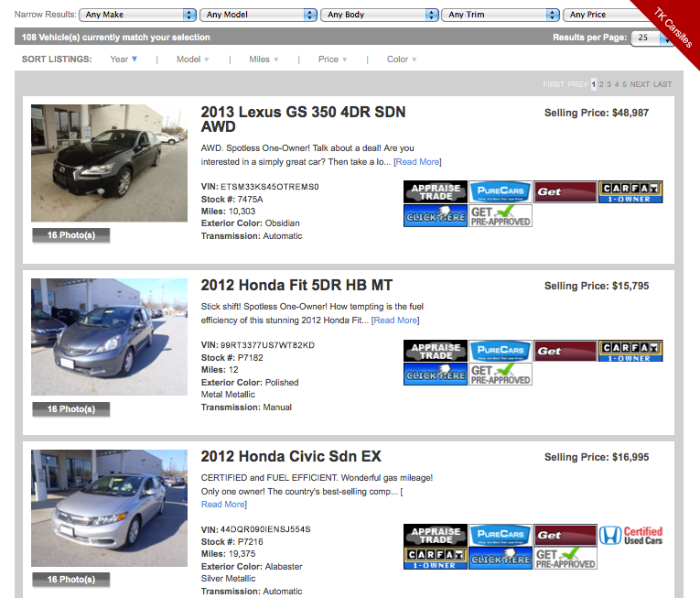This screenshot has width=700, height=598.
Task: Click red Get badge for Lexus
Action: click(x=565, y=191)
